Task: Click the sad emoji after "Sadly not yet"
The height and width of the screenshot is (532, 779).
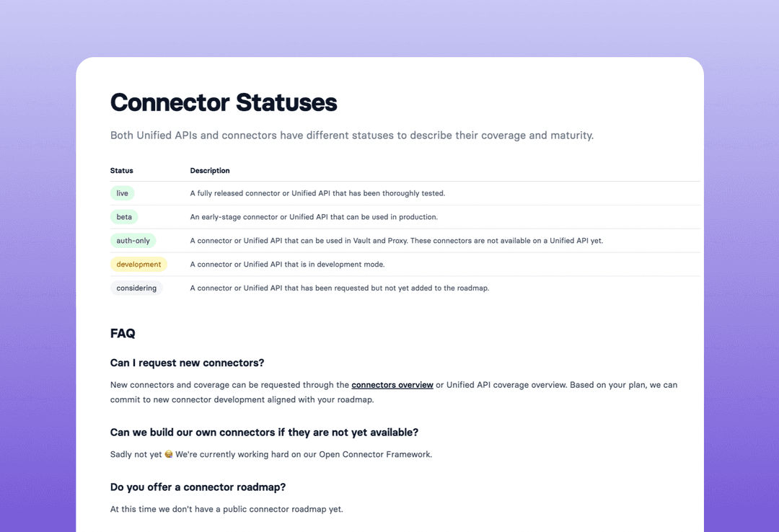Action: (169, 455)
